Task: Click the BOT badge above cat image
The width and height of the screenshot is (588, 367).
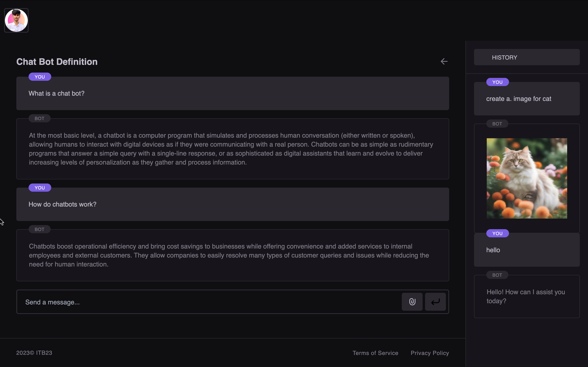Action: (497, 124)
